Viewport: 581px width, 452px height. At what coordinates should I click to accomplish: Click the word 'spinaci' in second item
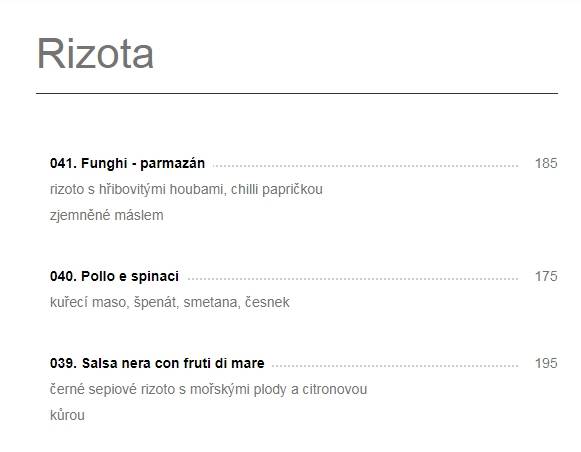click(155, 277)
